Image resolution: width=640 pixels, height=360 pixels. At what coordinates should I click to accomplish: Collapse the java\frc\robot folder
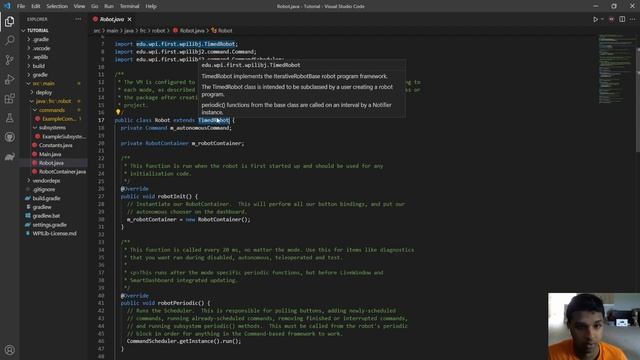[x=53, y=101]
